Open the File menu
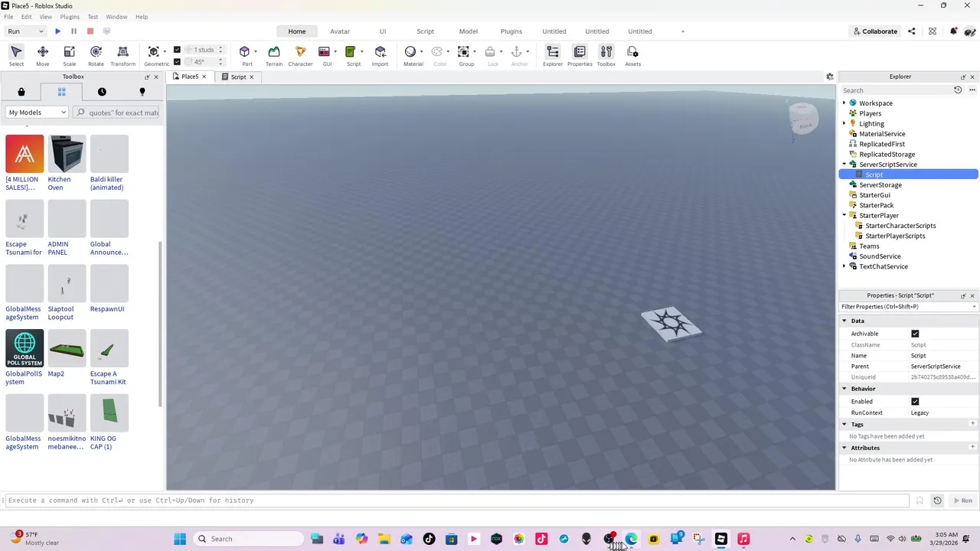 tap(9, 17)
